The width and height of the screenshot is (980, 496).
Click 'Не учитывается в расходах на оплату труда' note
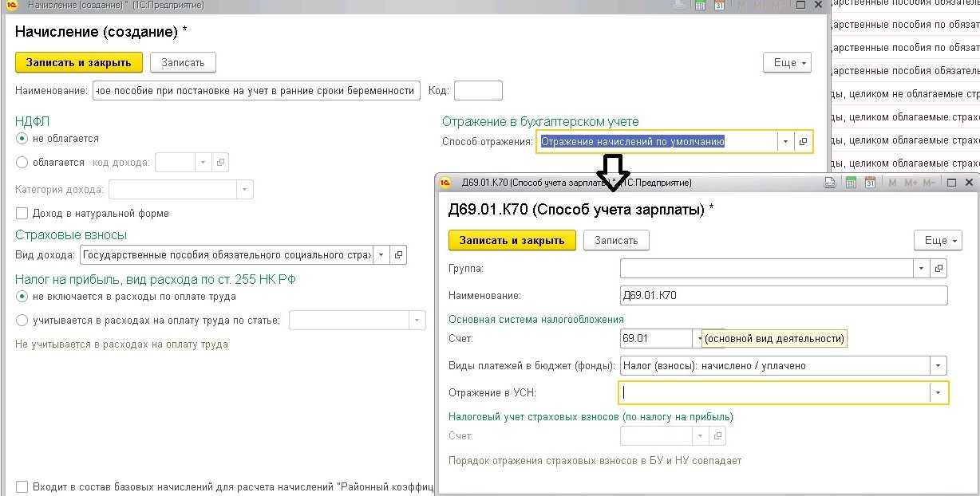[122, 344]
